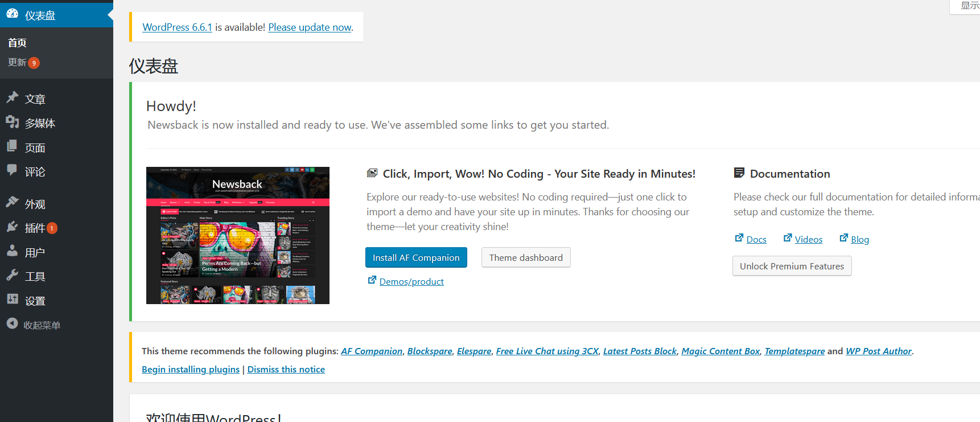Click the Dashboard gauge icon in sidebar
Screen dimensions: 980x422
pyautogui.click(x=13, y=14)
